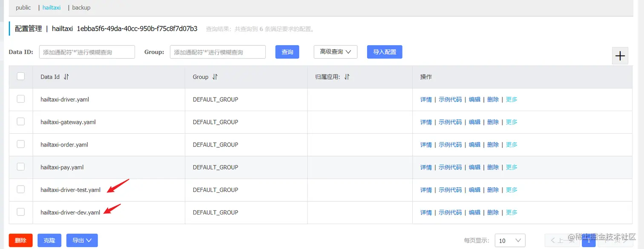Image resolution: width=644 pixels, height=249 pixels.
Task: Switch to the backup namespace tab
Action: 81,7
